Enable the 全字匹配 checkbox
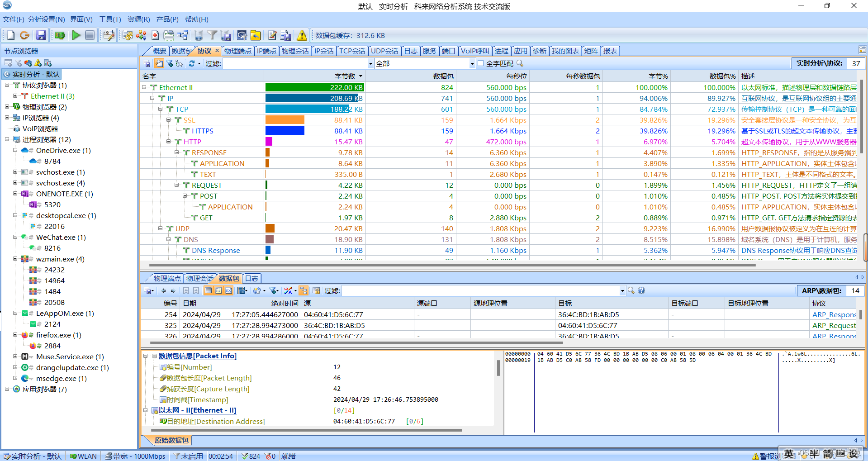Screen dimensions: 868x461 point(480,63)
